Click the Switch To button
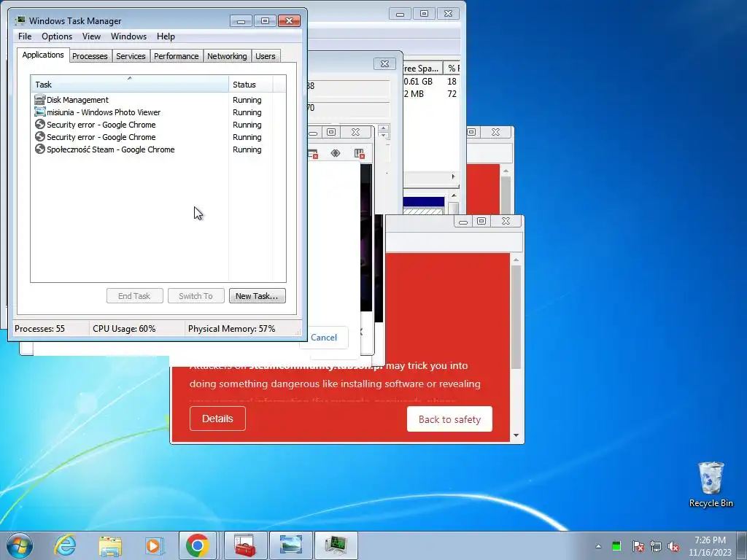This screenshot has width=747, height=560. [196, 296]
